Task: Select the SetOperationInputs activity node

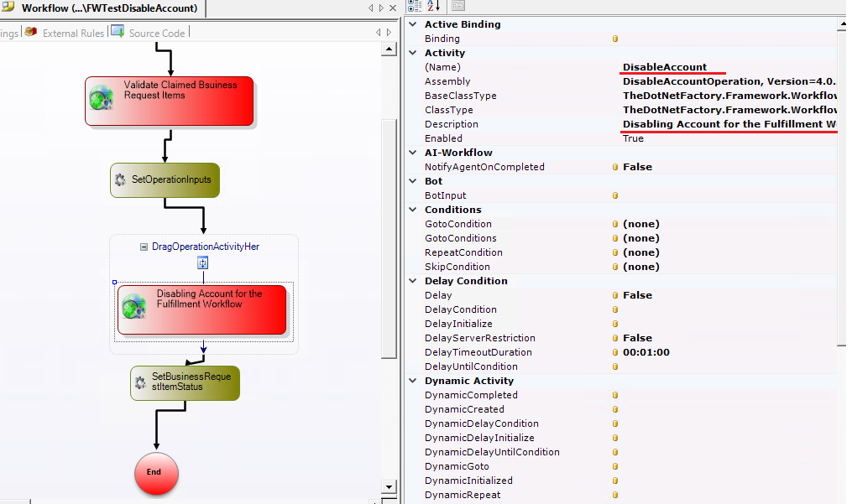Action: point(165,180)
